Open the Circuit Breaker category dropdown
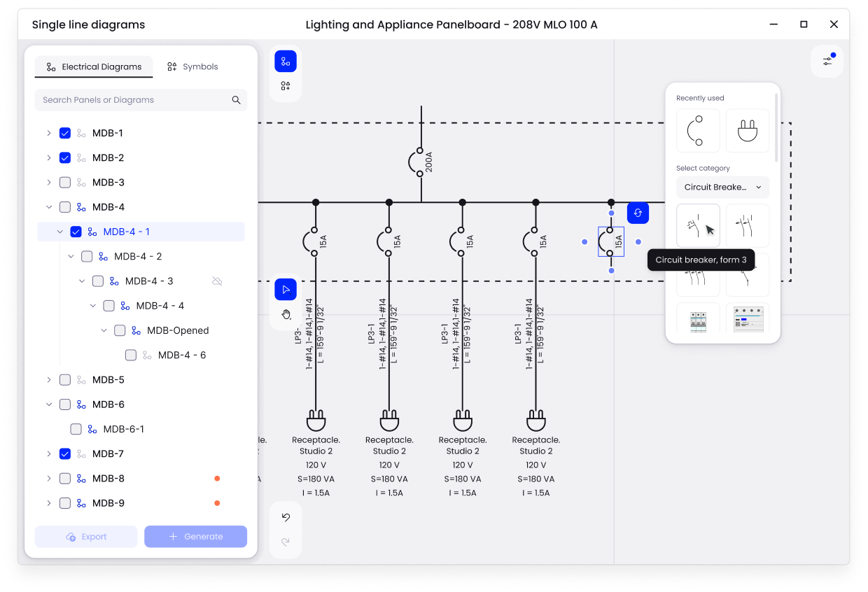Image resolution: width=868 pixels, height=592 pixels. [x=722, y=188]
